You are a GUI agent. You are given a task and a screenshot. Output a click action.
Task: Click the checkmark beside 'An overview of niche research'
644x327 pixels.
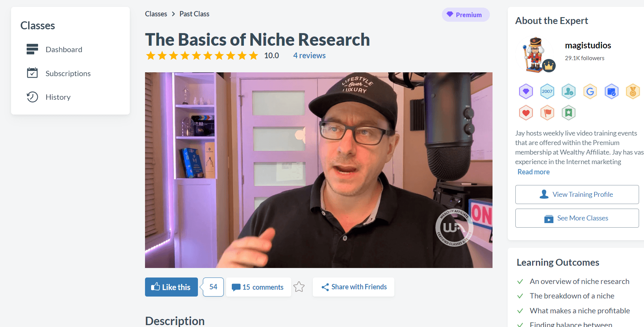[520, 282]
